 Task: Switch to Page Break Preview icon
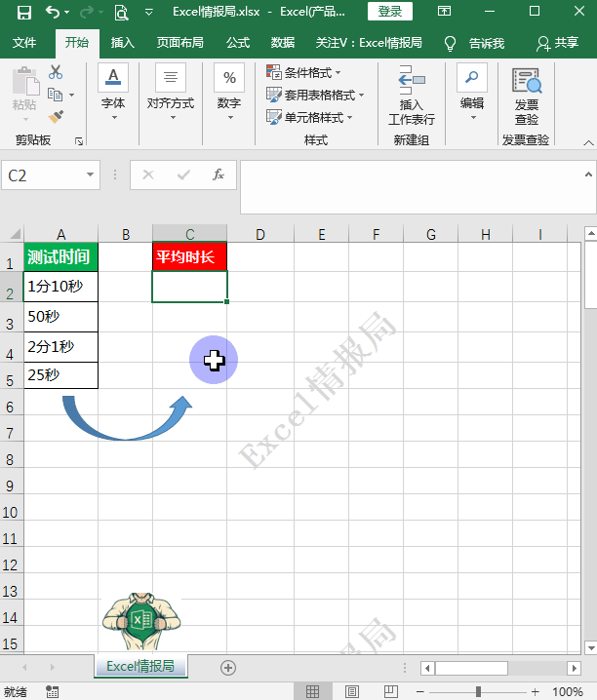391,691
